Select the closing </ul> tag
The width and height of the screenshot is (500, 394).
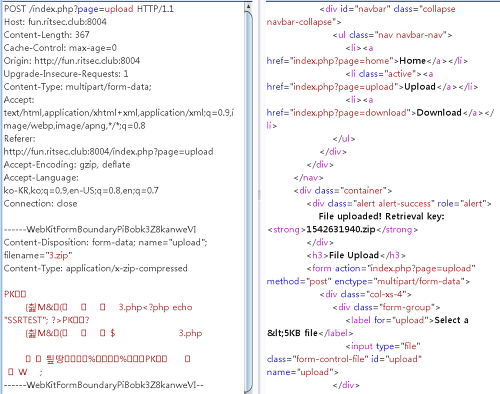[344, 139]
